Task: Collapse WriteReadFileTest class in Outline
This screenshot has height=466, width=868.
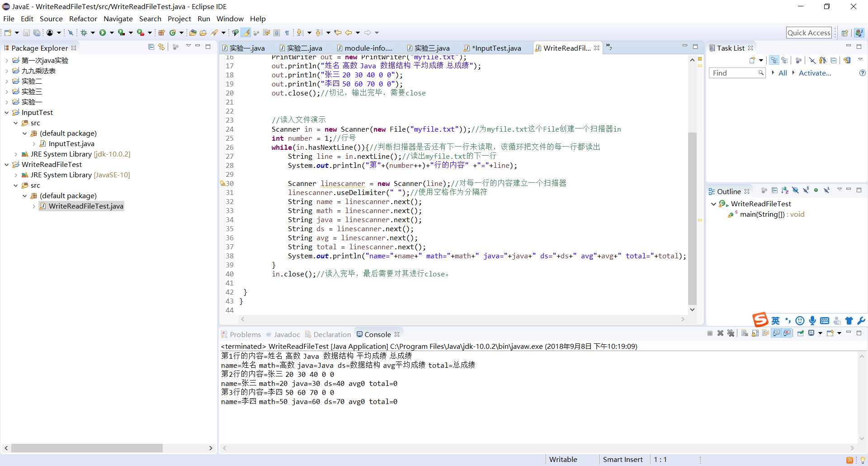Action: 713,204
